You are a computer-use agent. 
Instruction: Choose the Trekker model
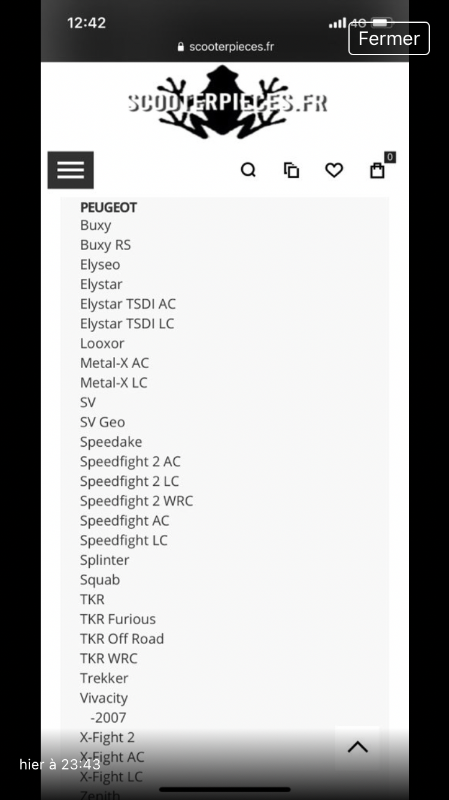[x=104, y=678]
